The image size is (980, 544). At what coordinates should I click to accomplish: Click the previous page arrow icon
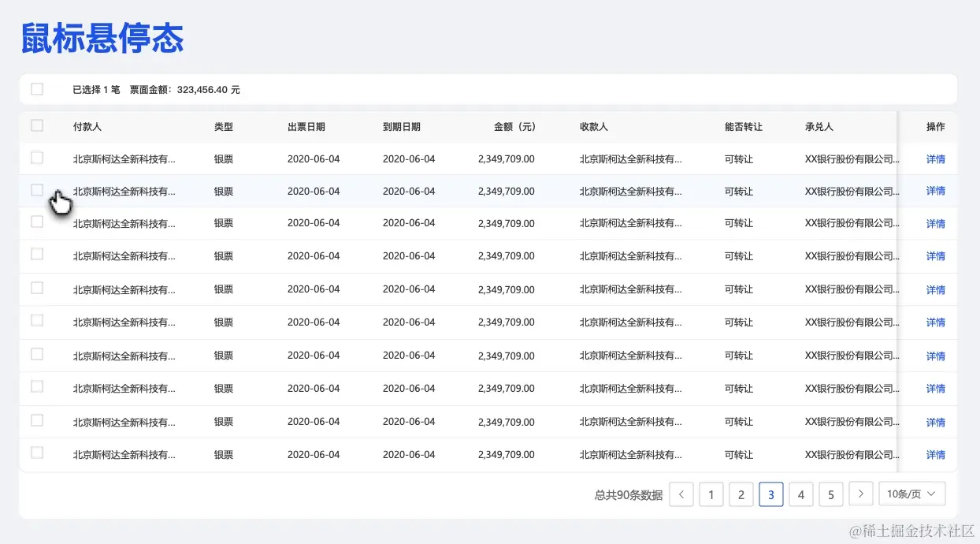click(x=681, y=494)
